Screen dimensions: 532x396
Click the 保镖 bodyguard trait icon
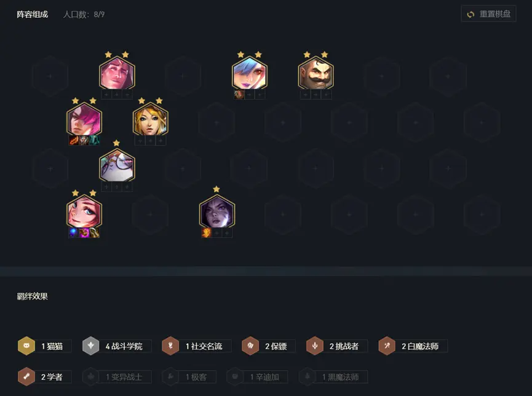pos(250,346)
